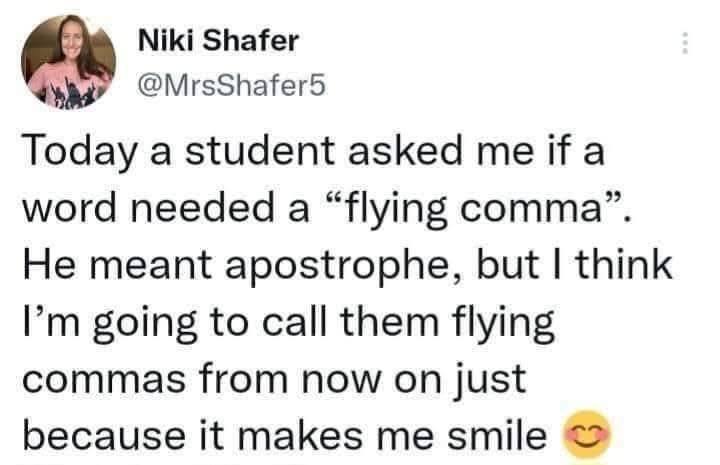The width and height of the screenshot is (720, 465).
Task: Open the @MrsShafer5 handle link
Action: coord(231,85)
